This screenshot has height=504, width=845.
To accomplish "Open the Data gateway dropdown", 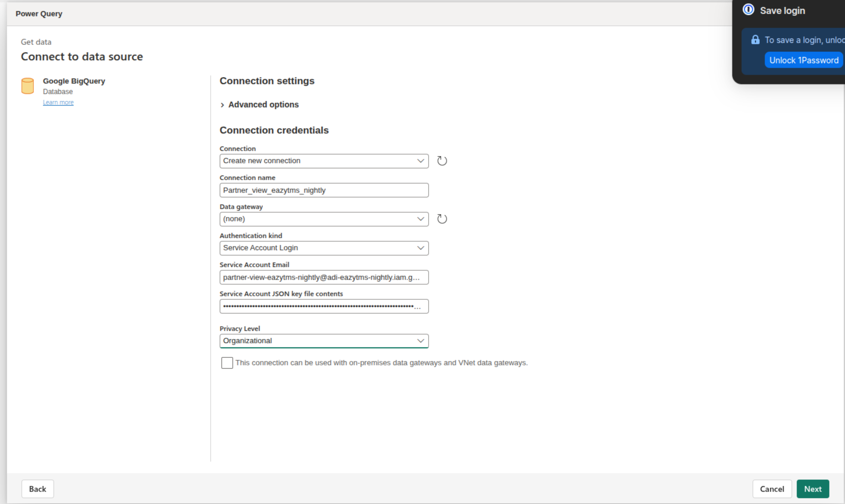I will pyautogui.click(x=324, y=219).
